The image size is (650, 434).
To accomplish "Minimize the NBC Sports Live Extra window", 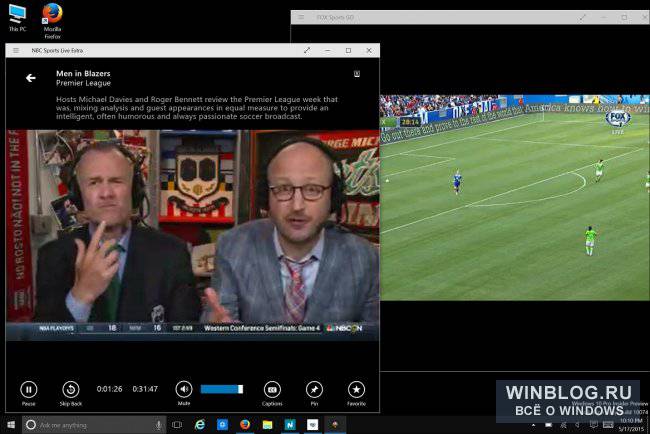I will point(327,51).
